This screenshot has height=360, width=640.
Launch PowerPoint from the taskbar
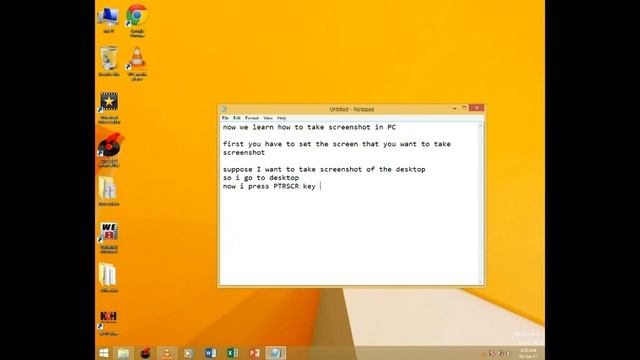pos(254,353)
